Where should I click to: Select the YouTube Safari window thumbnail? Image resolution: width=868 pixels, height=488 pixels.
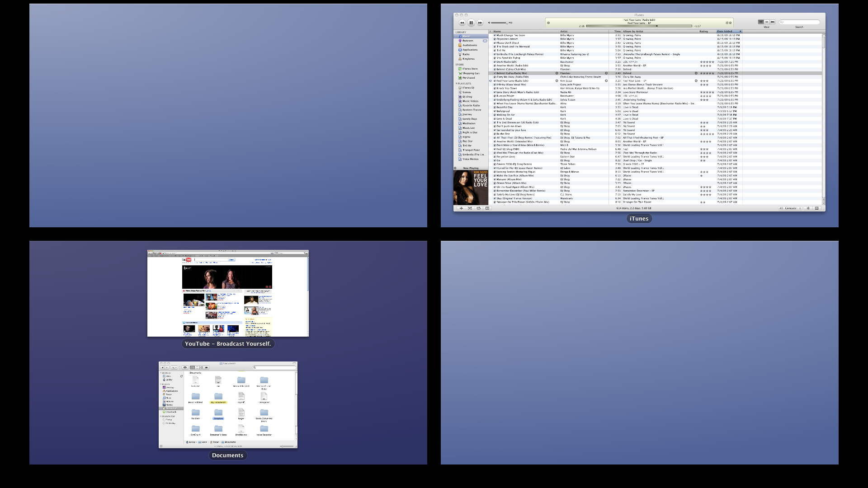[228, 293]
